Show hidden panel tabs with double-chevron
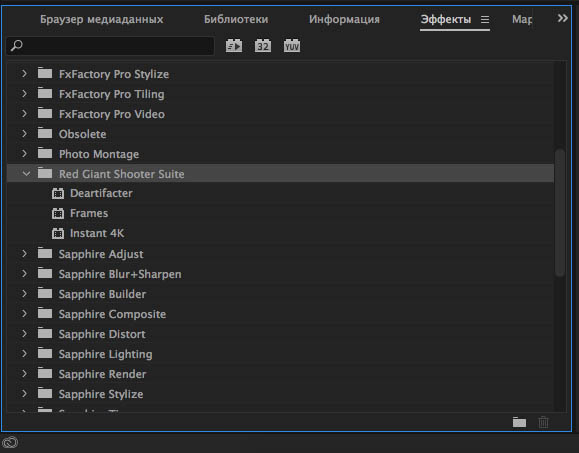579x453 pixels. point(562,18)
